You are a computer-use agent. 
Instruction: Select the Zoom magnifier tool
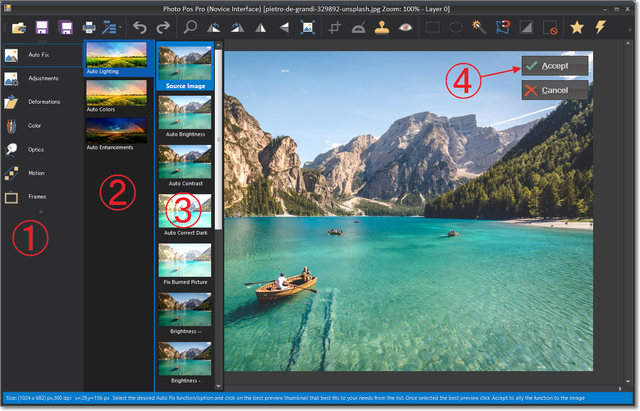(191, 28)
